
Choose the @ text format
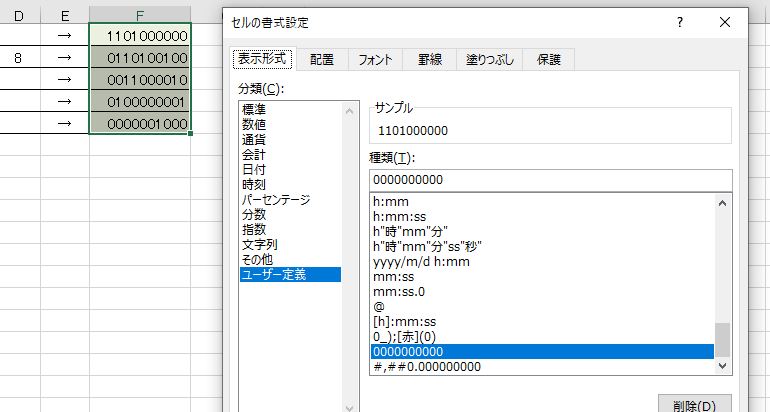click(542, 306)
